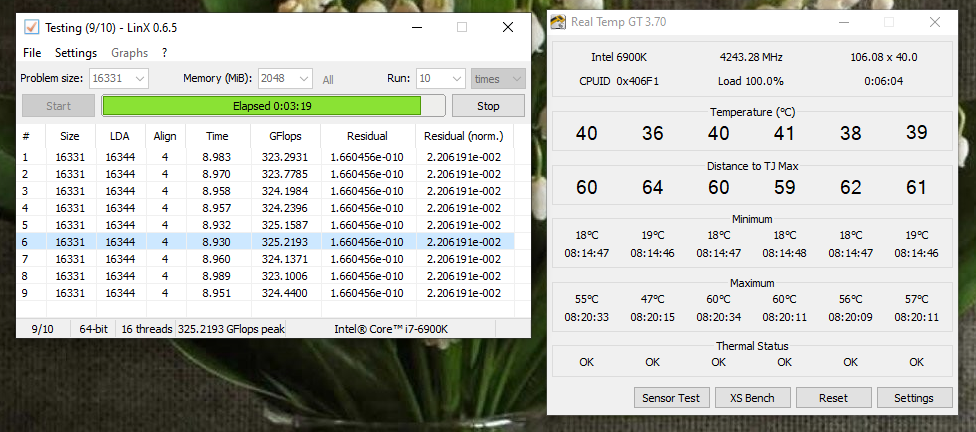Click time value 8.930 in row 6
976x432 pixels.
[x=217, y=242]
